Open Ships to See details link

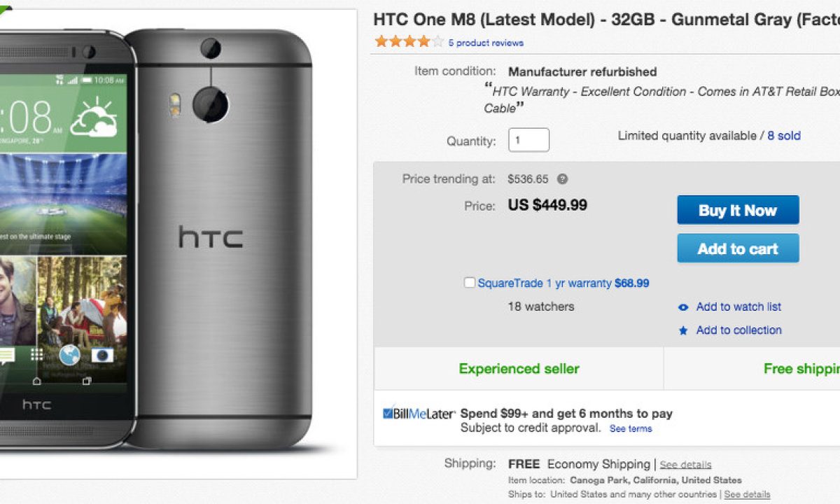(747, 494)
